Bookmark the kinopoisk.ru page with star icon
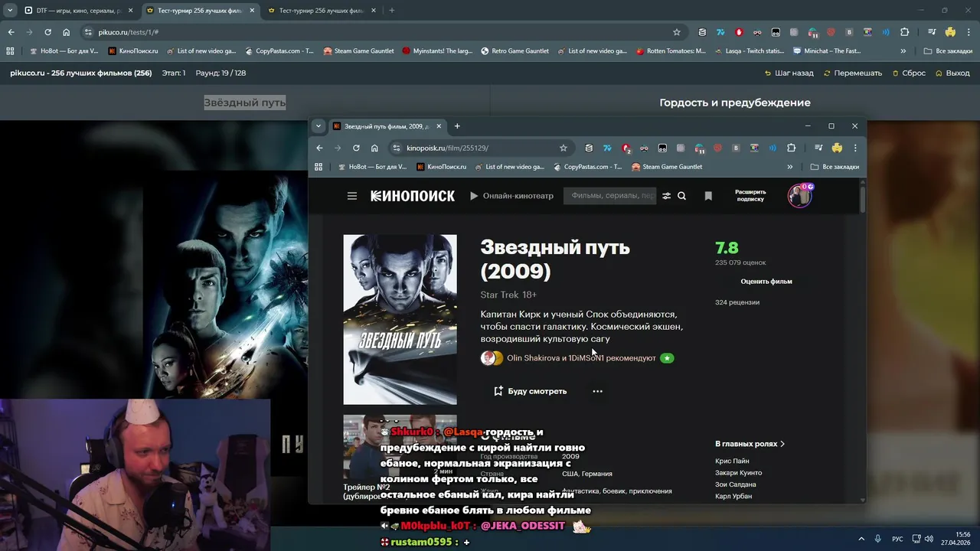980x551 pixels. pos(563,148)
